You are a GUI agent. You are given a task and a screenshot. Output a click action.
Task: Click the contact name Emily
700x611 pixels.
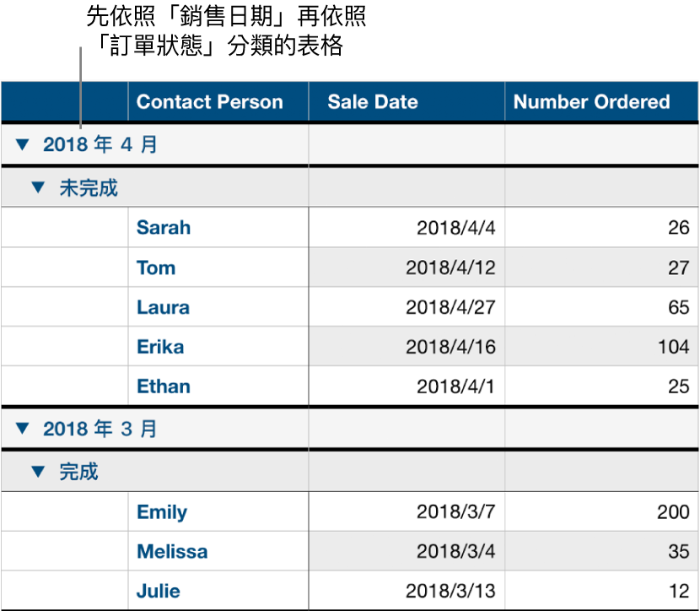pos(161,511)
